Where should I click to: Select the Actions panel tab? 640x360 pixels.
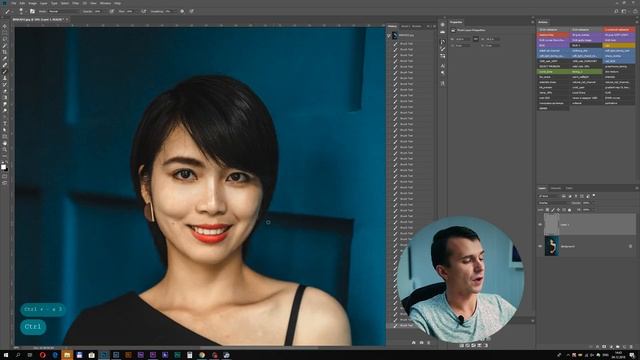click(x=543, y=22)
